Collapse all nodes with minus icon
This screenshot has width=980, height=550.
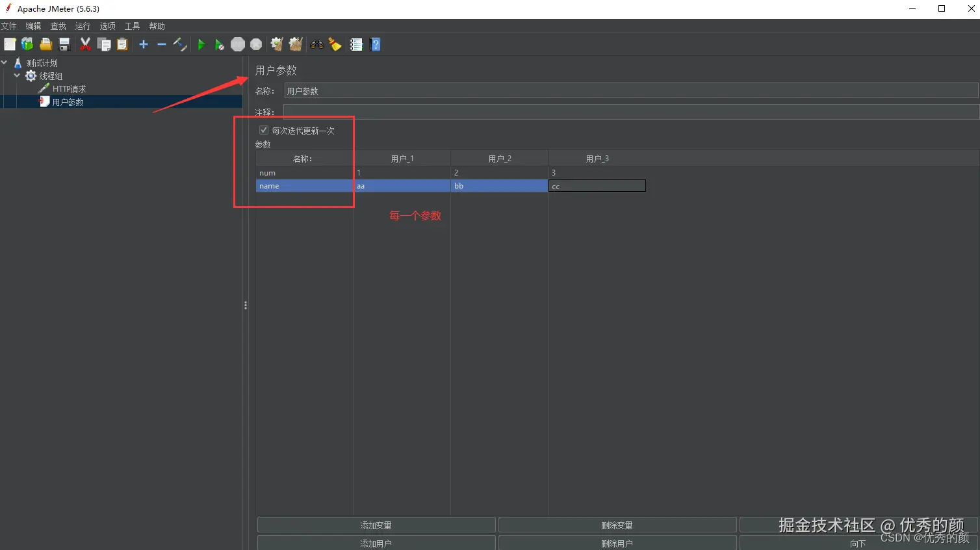click(162, 44)
